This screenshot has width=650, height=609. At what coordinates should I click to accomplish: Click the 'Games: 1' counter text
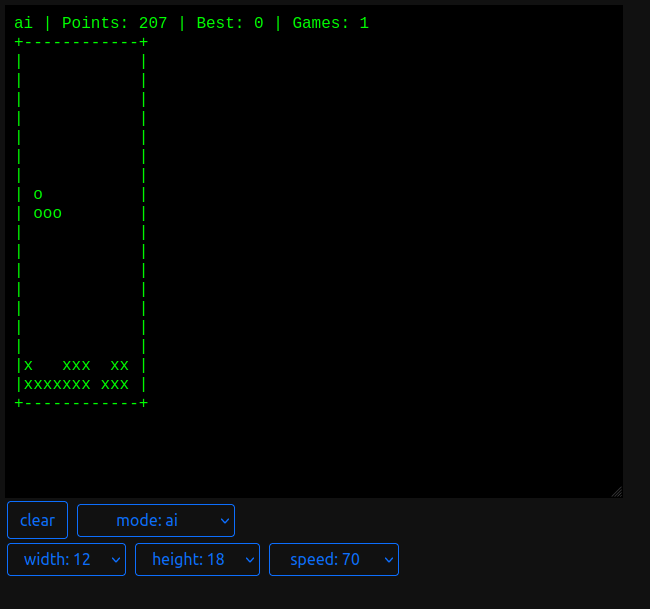330,23
